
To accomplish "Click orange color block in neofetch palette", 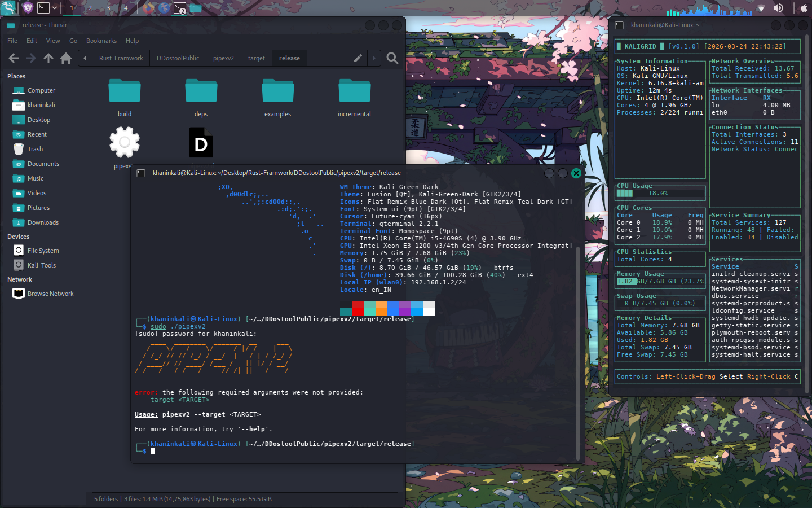I will pos(381,308).
